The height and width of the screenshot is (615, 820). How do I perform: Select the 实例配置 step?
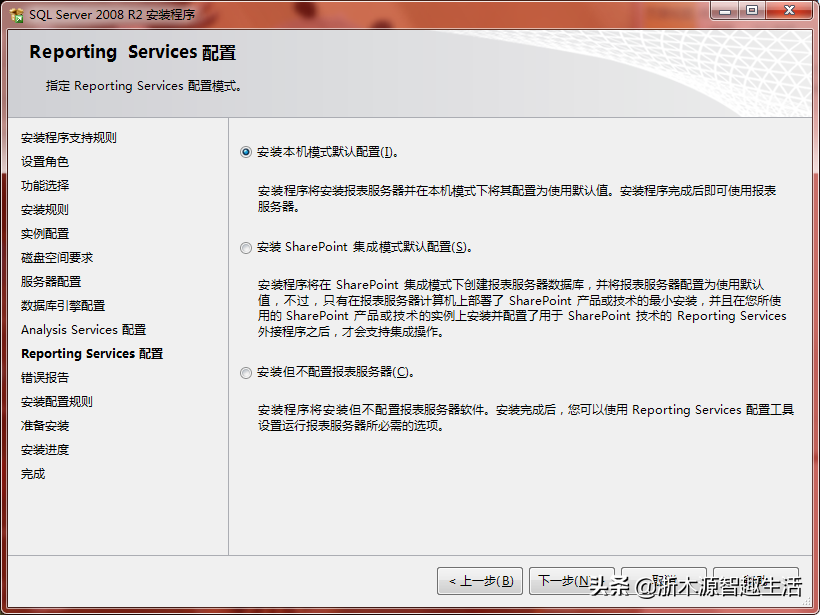click(x=45, y=234)
